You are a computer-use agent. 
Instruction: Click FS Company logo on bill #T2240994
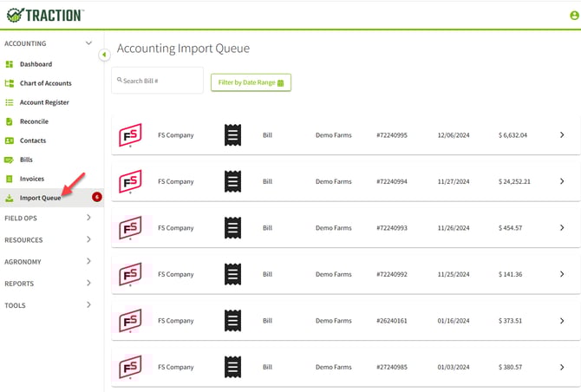130,182
